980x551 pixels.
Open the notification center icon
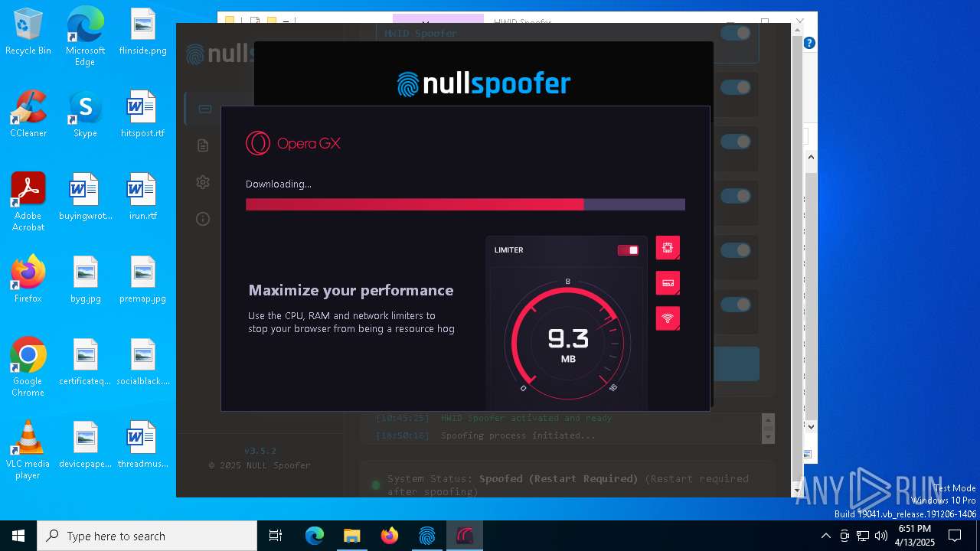pyautogui.click(x=955, y=536)
